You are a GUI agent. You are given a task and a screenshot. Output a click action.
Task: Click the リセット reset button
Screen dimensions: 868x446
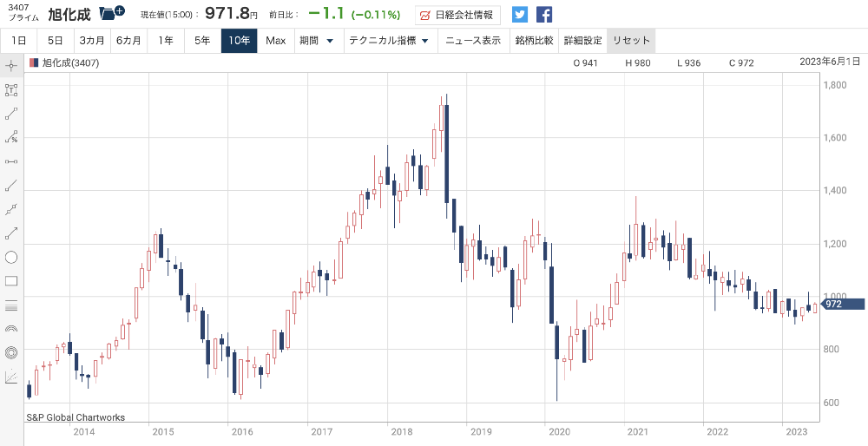[x=631, y=41]
